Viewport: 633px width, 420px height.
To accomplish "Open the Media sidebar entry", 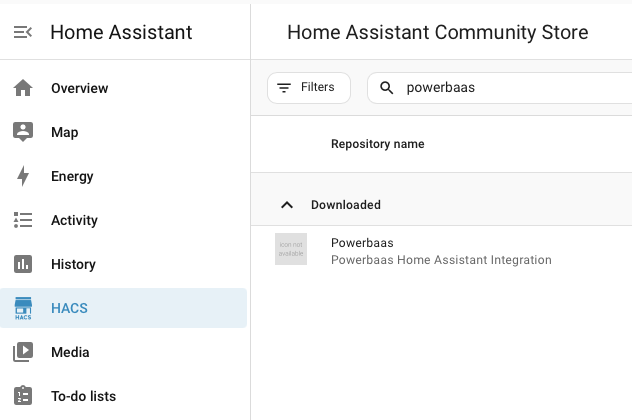I will [124, 352].
